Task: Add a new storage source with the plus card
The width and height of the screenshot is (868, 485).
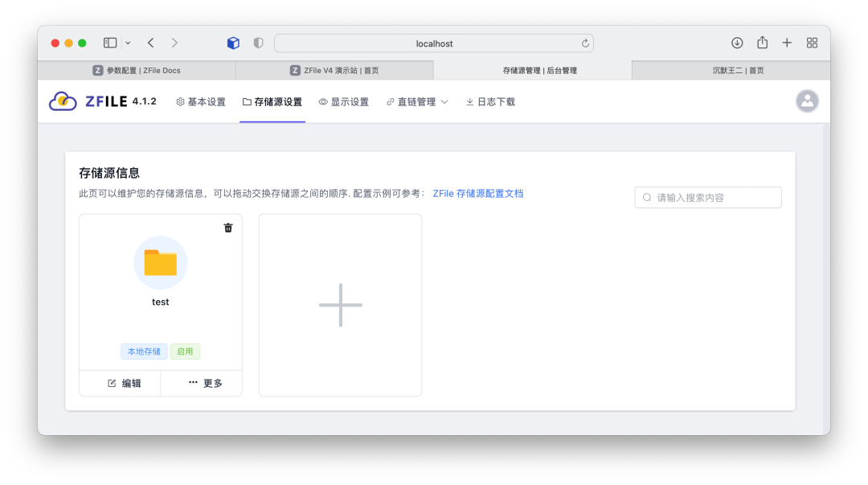Action: (x=341, y=305)
